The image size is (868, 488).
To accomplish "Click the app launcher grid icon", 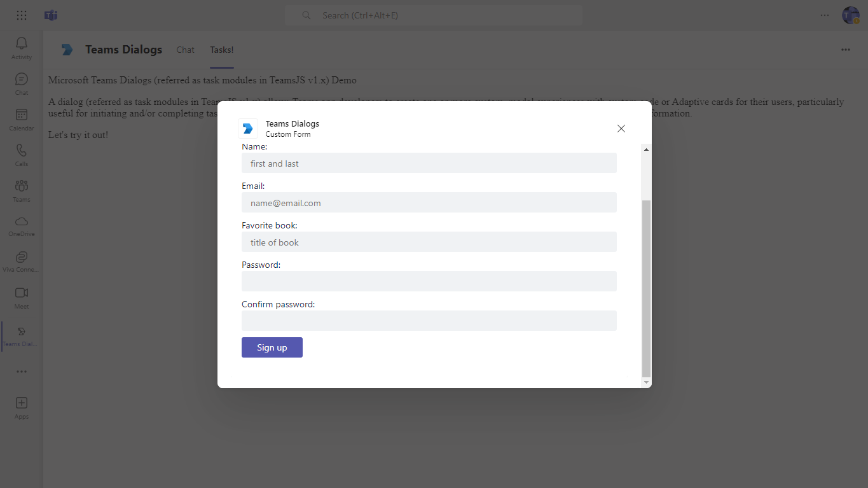I will click(21, 15).
